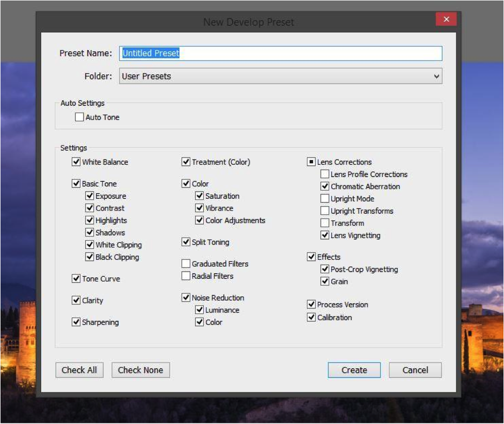Click the Check None button
The width and height of the screenshot is (504, 424).
140,370
